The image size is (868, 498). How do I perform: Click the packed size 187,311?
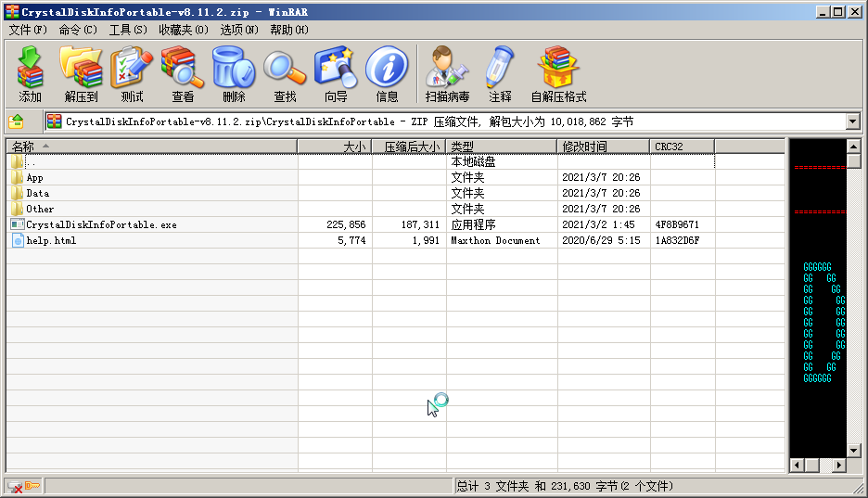coord(420,224)
